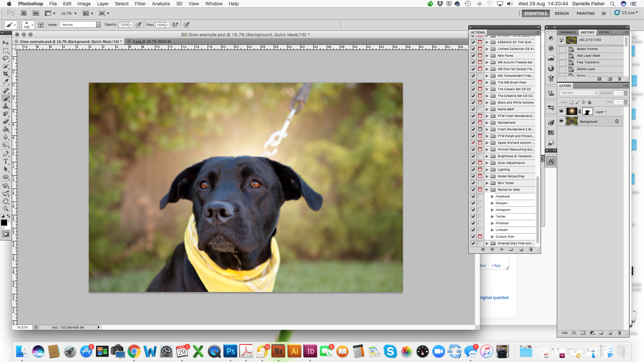Toggle checkbox for Facebook action

(x=473, y=196)
